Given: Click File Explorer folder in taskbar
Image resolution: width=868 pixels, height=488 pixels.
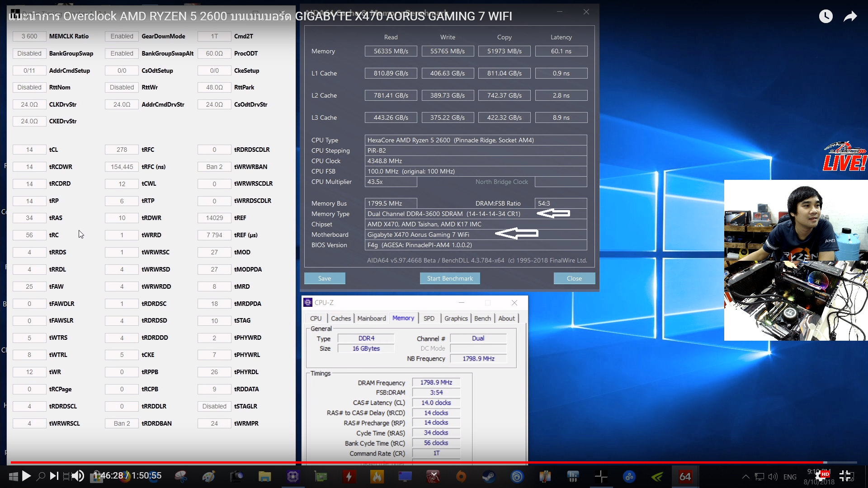Looking at the screenshot, I should [264, 476].
